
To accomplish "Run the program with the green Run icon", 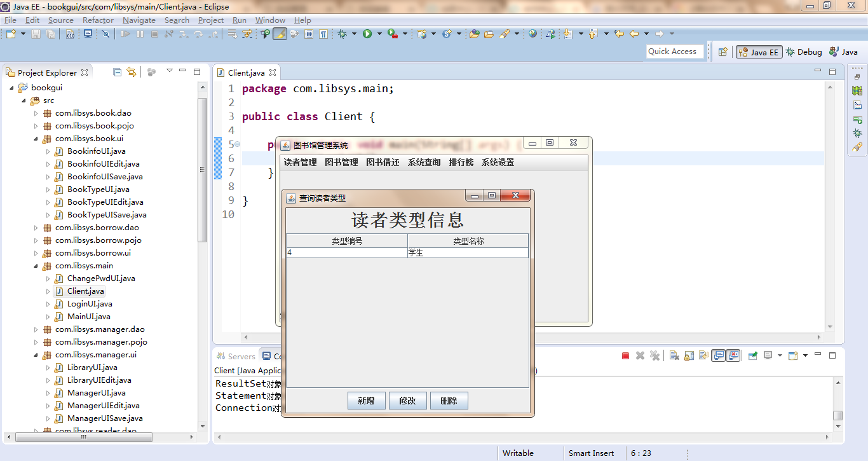I will [367, 34].
